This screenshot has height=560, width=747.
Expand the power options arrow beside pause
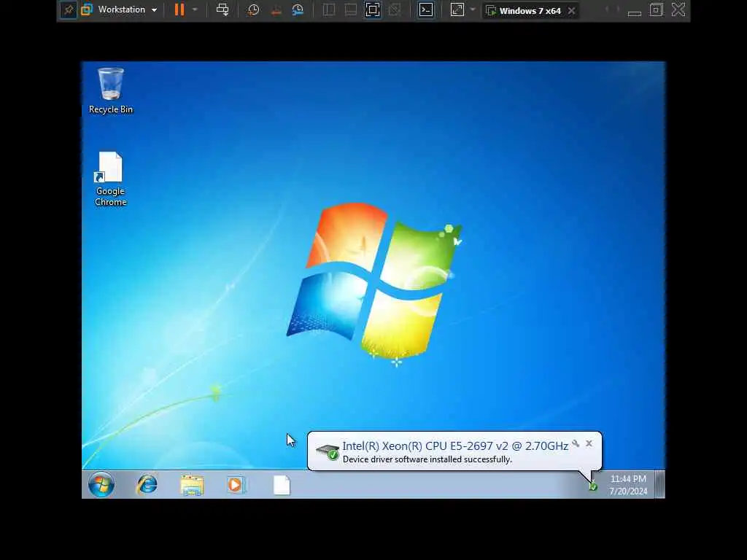(x=195, y=9)
